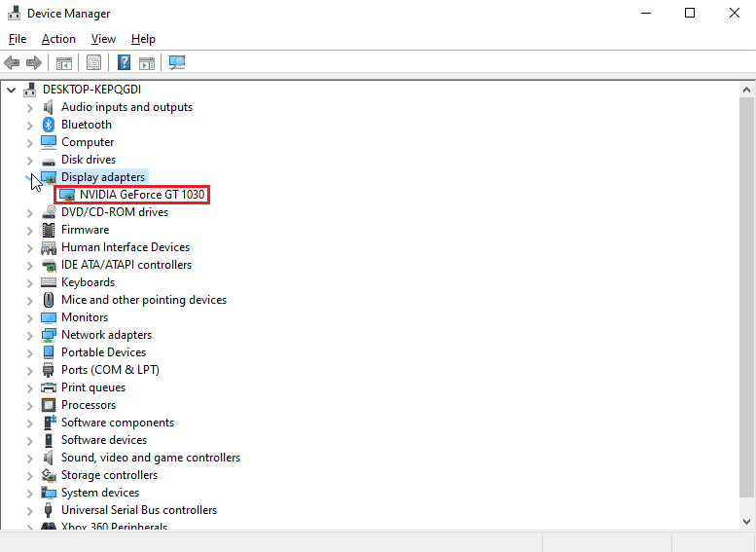Click the Ports COM & LPT icon
The image size is (756, 552).
click(49, 370)
